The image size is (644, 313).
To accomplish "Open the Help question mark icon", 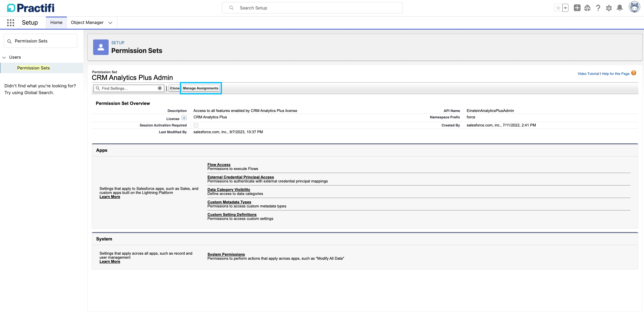I will (598, 8).
